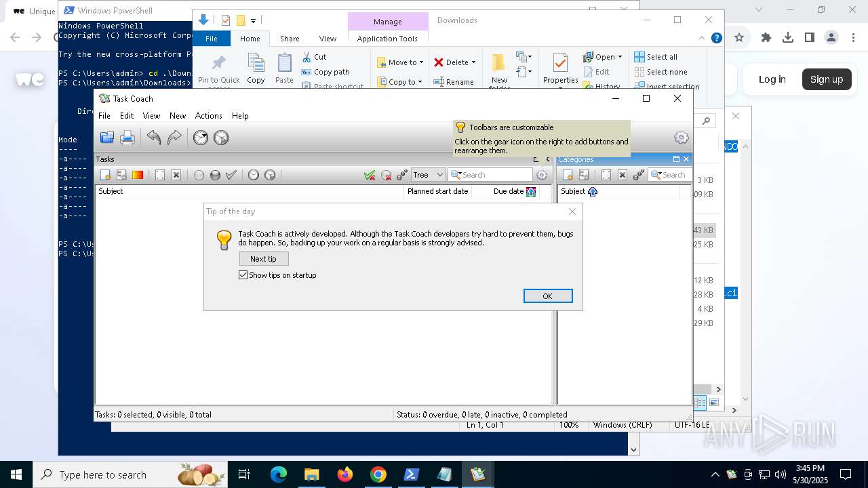868x488 pixels.
Task: Click the New subcategory icon in Categories panel
Action: (x=584, y=175)
